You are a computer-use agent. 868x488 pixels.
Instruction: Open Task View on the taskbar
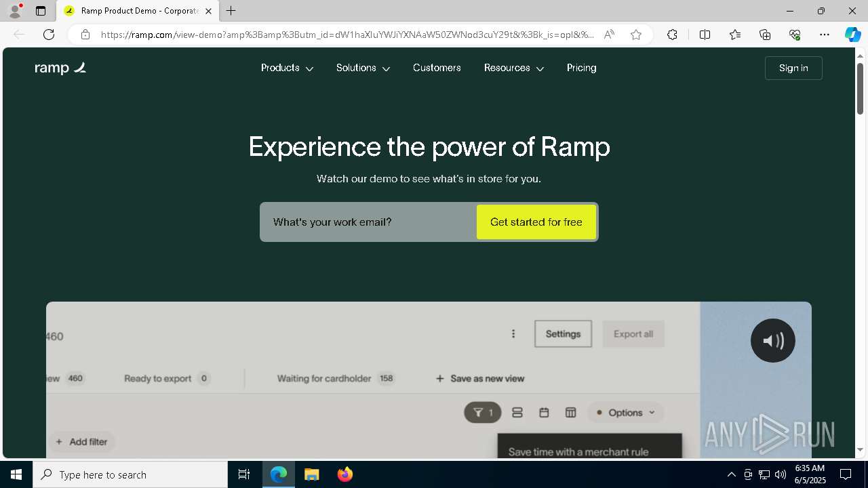pos(244,474)
